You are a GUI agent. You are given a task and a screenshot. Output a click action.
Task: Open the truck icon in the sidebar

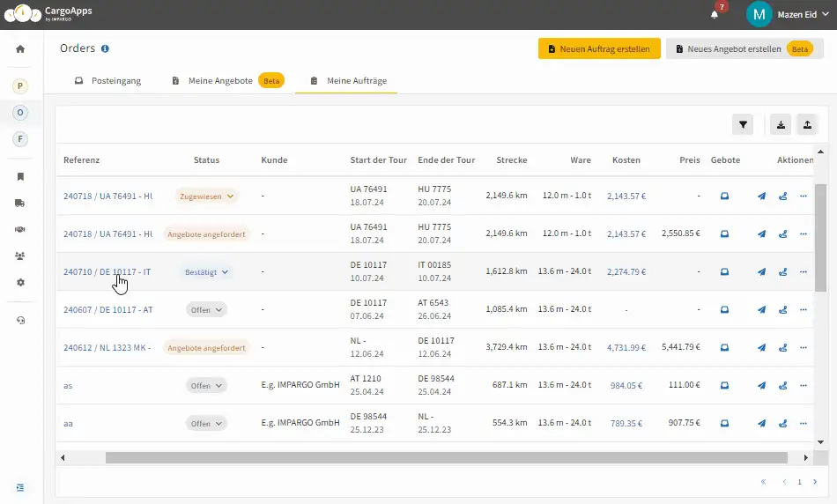[20, 203]
